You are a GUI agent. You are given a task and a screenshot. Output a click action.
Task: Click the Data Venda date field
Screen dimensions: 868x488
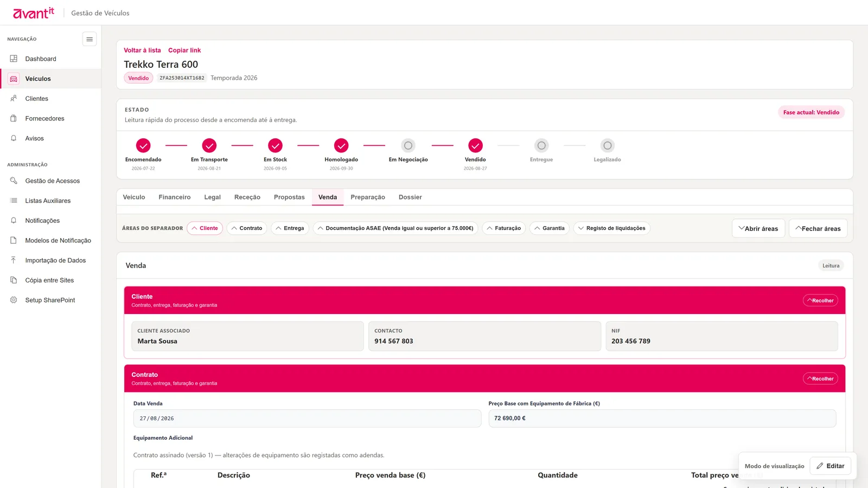click(307, 419)
